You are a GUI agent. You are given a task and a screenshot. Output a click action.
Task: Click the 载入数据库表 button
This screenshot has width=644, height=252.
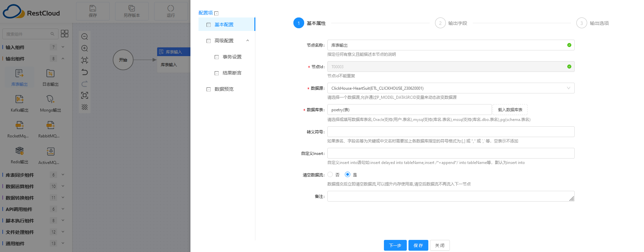pyautogui.click(x=510, y=110)
